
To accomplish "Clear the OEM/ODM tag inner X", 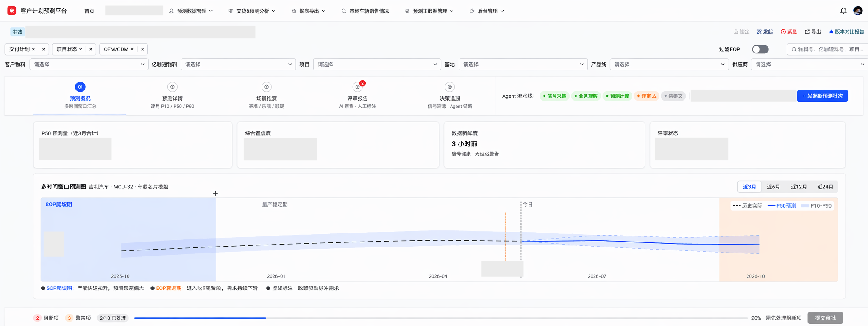I will coord(132,49).
